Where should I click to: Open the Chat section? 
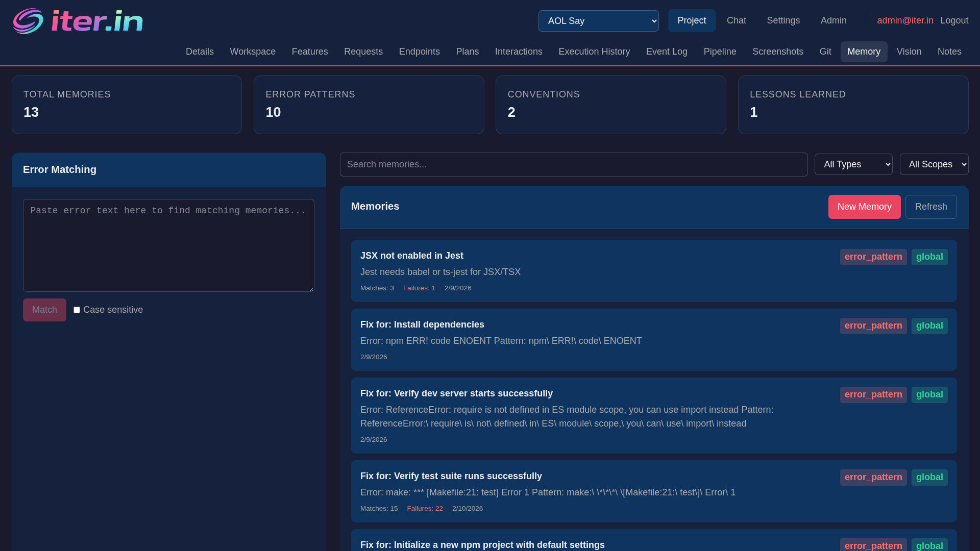tap(736, 20)
